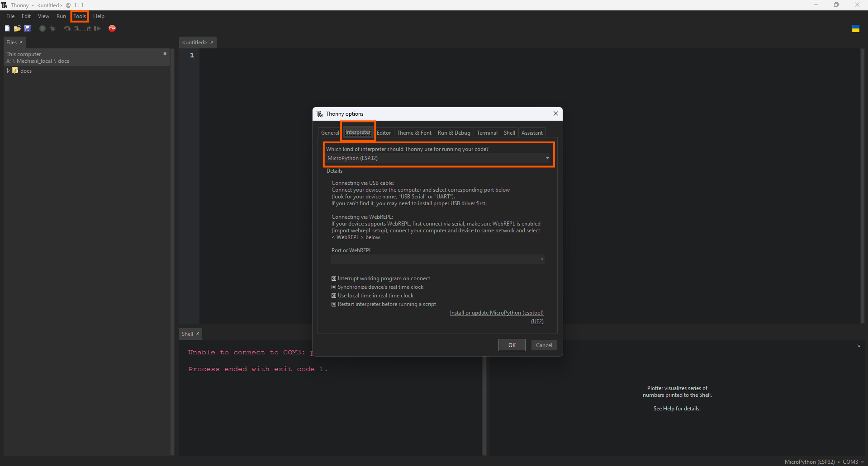Screen dimensions: 868x466
Task: Click the docs folder icon in Files
Action: (x=15, y=71)
